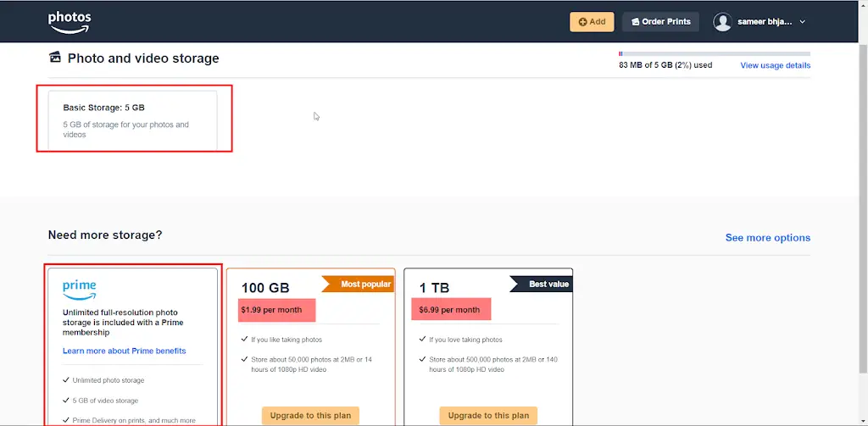Click the Most popular ribbon badge
The height and width of the screenshot is (426, 868).
pyautogui.click(x=358, y=285)
